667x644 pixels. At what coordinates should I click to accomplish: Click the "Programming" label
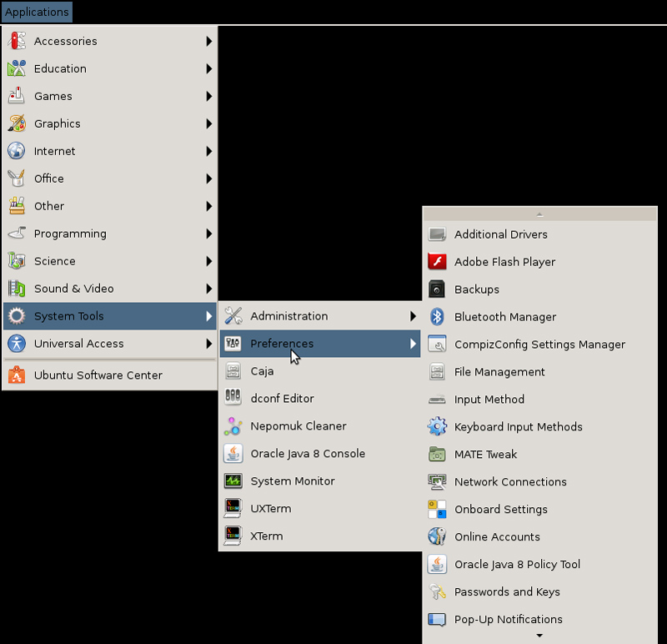point(70,234)
